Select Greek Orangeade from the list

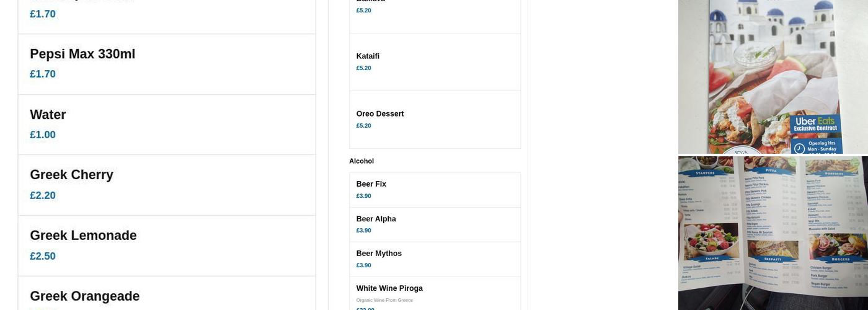[85, 296]
